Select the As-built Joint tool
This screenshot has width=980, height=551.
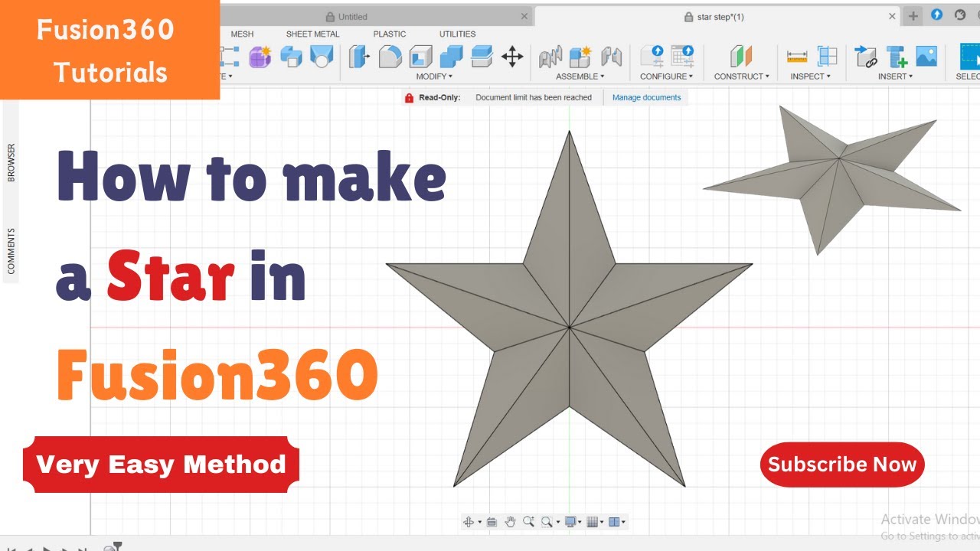(611, 57)
